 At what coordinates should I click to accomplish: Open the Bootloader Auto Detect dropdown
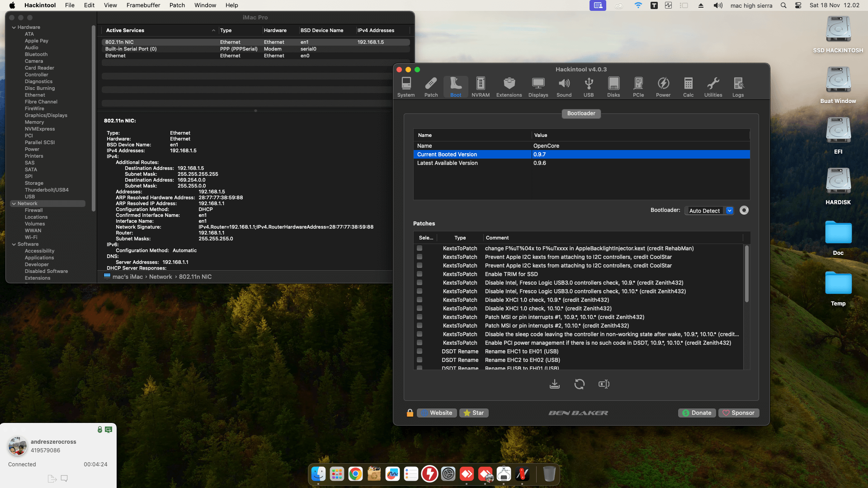point(709,211)
